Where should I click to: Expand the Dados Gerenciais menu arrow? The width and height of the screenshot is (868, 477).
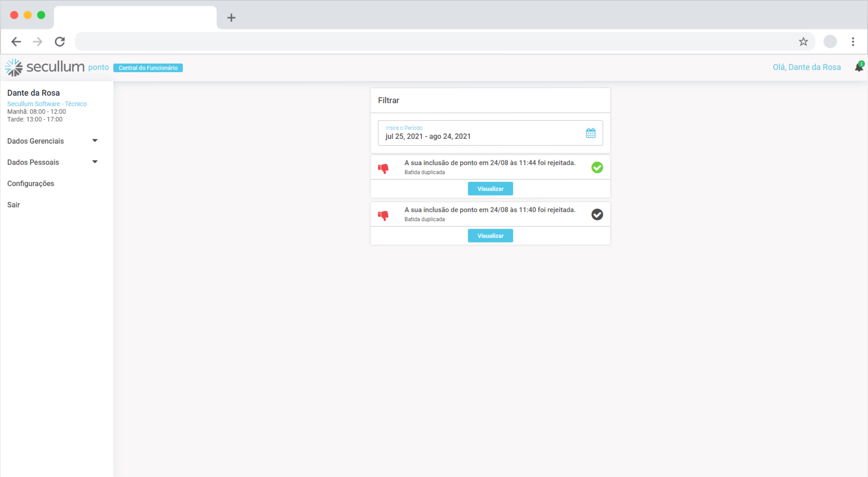95,141
